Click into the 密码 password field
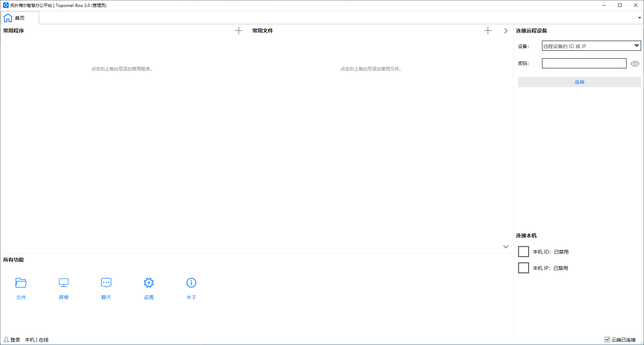The image size is (644, 345). click(x=584, y=63)
